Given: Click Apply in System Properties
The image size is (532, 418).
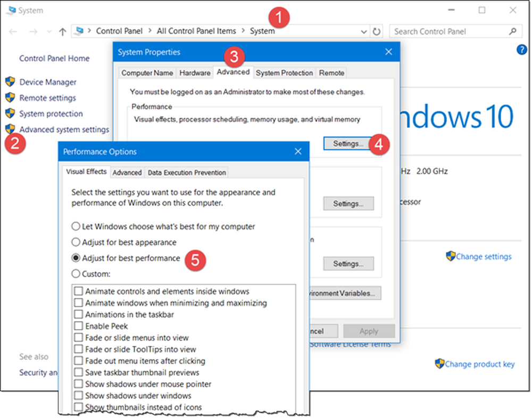Looking at the screenshot, I should click(x=369, y=331).
